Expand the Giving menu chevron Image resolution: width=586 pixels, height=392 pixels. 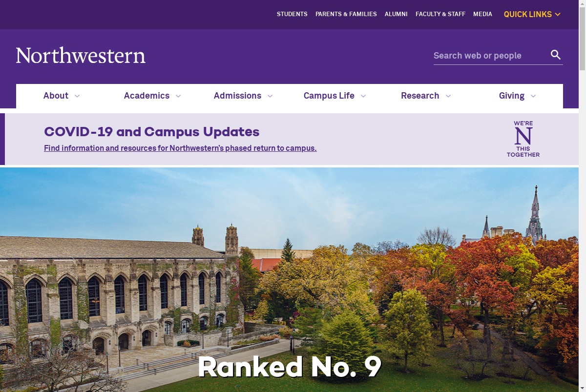533,96
